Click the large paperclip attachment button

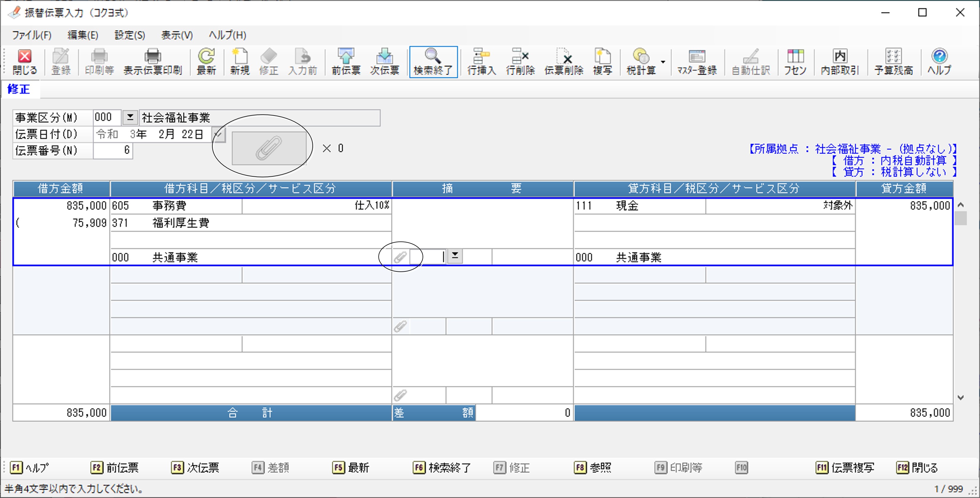point(269,148)
